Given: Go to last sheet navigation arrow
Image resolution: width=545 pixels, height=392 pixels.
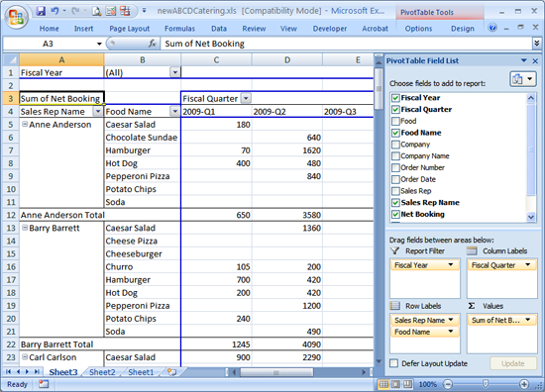Looking at the screenshot, I should (x=37, y=372).
